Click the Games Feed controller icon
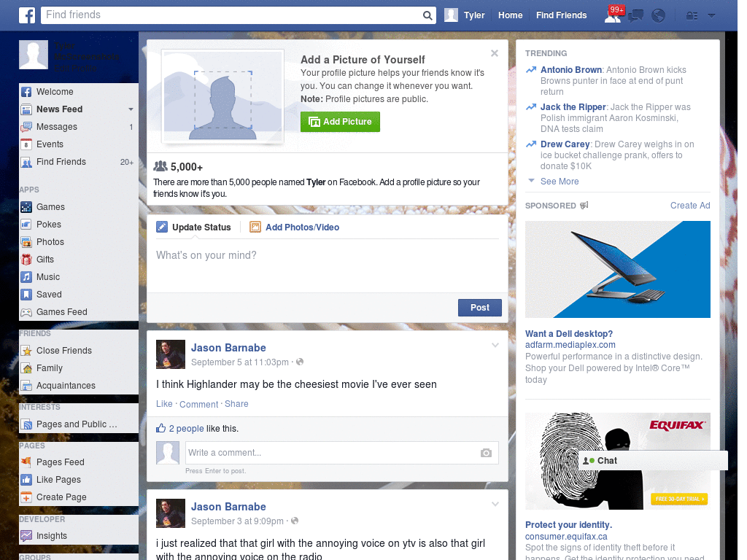This screenshot has height=560, width=747. point(26,312)
